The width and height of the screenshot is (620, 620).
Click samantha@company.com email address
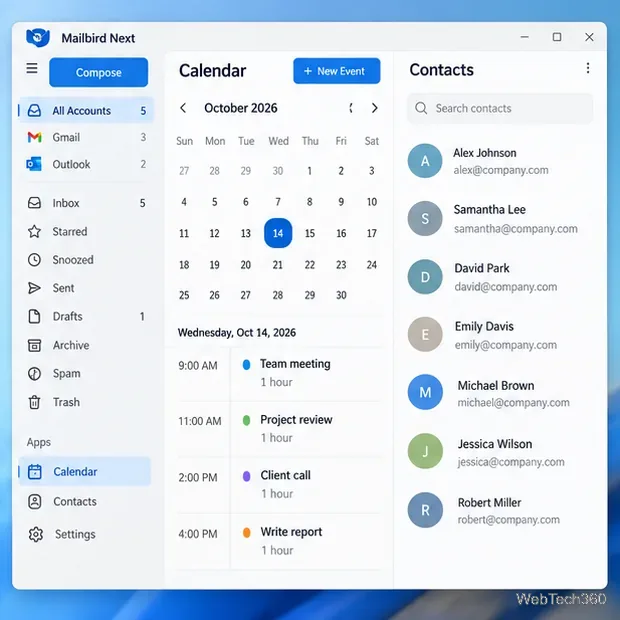click(516, 229)
